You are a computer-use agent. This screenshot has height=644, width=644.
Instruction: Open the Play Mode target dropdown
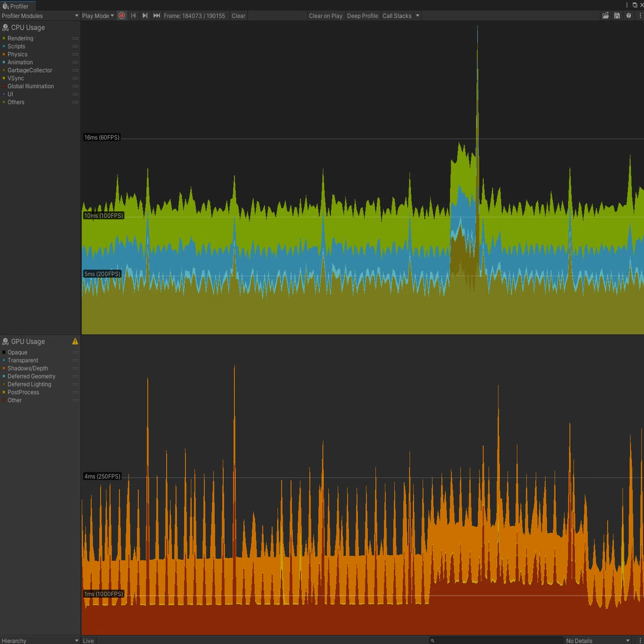[98, 15]
